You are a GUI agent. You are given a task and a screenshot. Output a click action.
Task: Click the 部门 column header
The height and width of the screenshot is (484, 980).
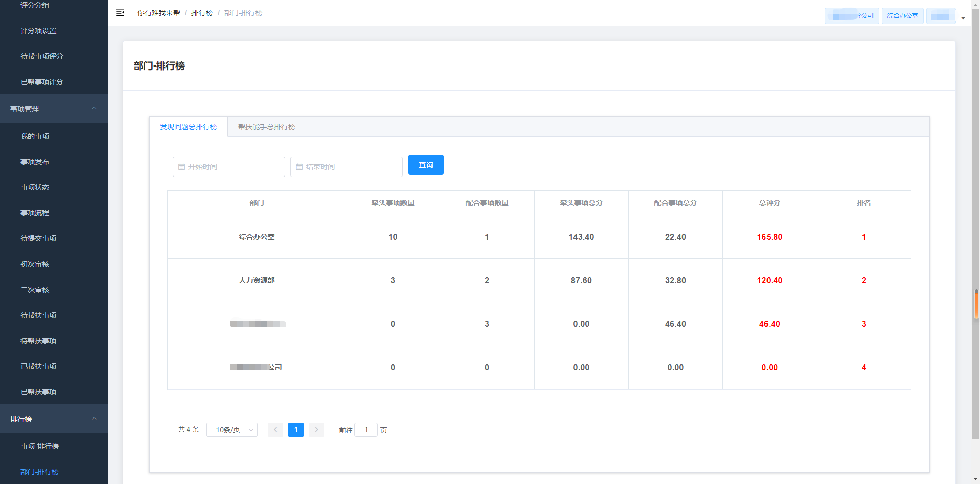(x=257, y=203)
